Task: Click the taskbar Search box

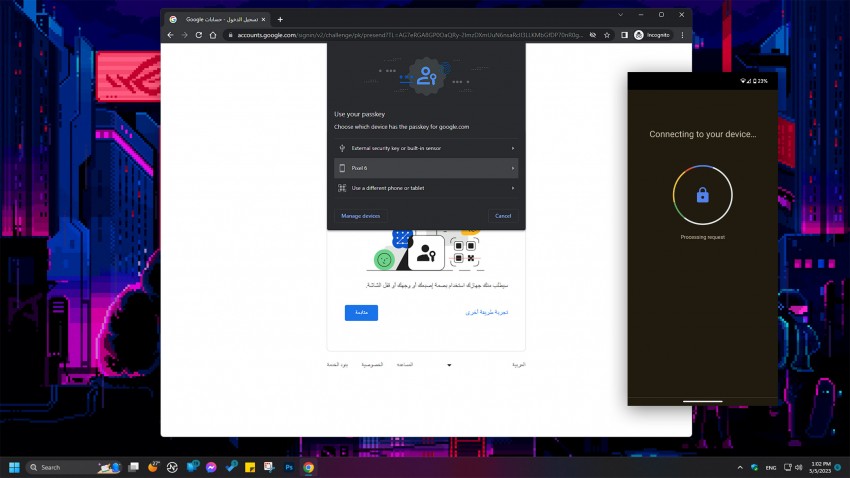Action: pyautogui.click(x=74, y=467)
